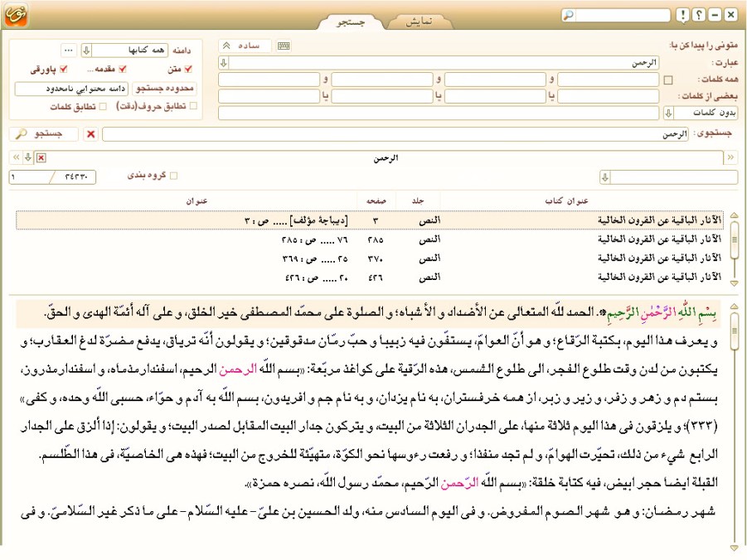
Task: Select first result row دیباجة مؤلف
Action: (x=370, y=220)
